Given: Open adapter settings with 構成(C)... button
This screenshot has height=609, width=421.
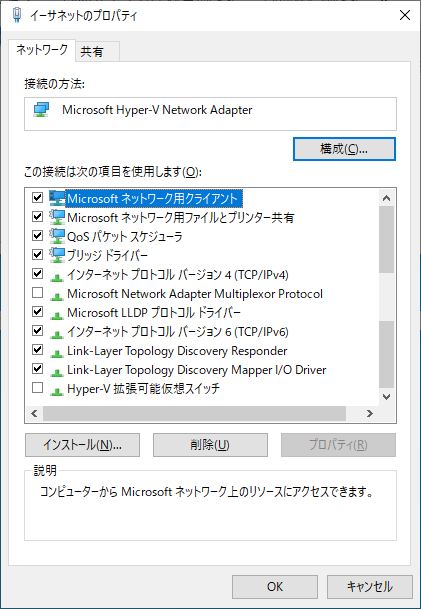Looking at the screenshot, I should (344, 149).
